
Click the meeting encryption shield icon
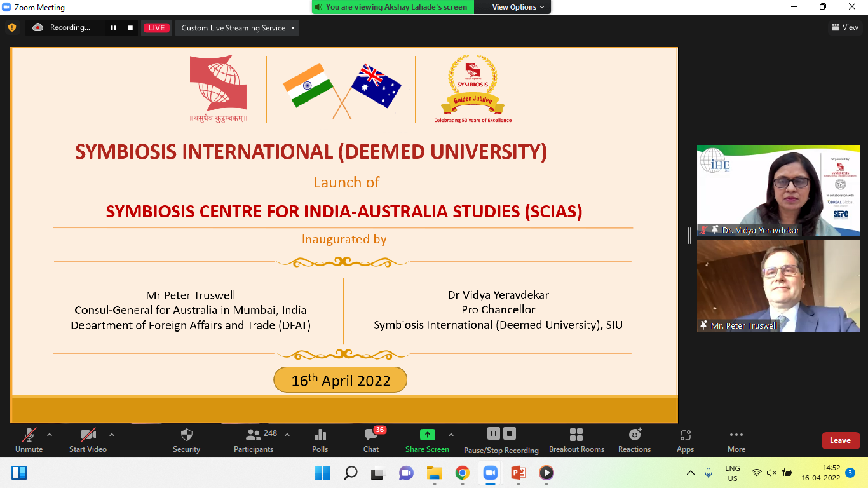(x=11, y=28)
